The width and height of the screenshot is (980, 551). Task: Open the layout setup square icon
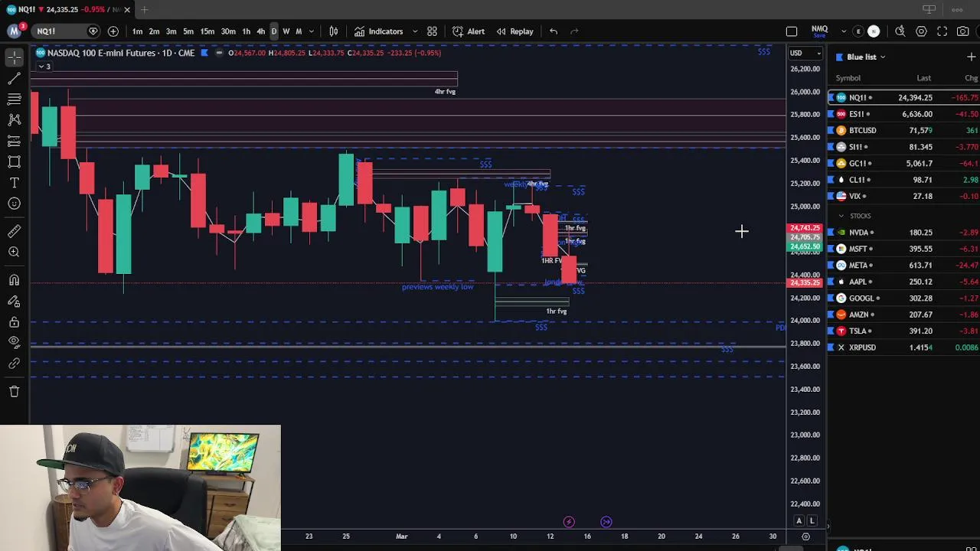tap(792, 31)
